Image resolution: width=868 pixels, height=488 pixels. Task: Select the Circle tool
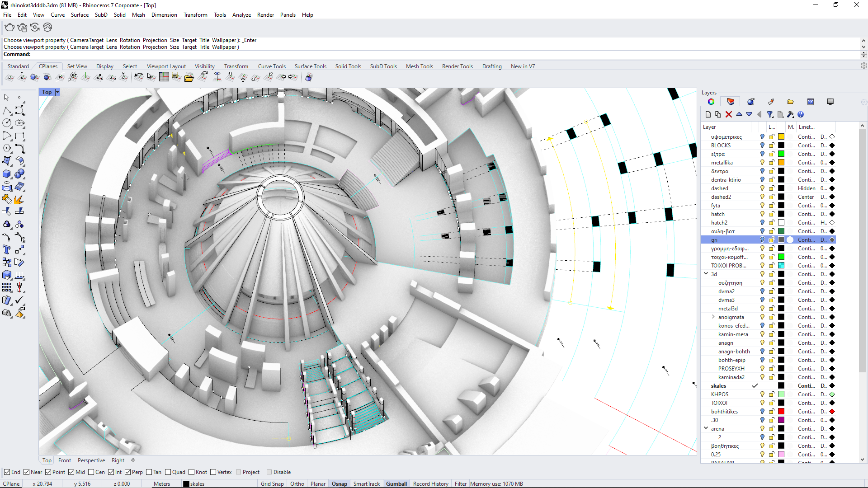click(x=7, y=123)
